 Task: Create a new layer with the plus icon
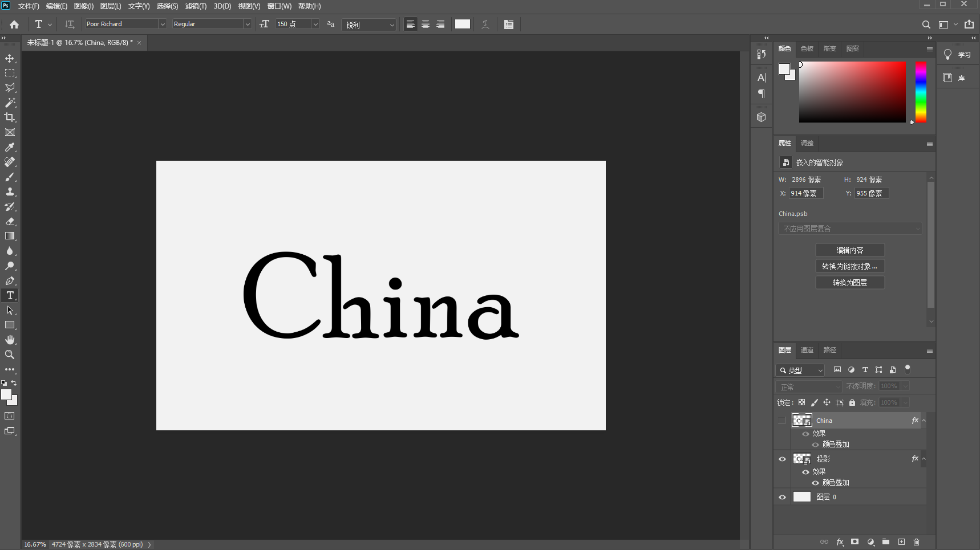tap(901, 542)
